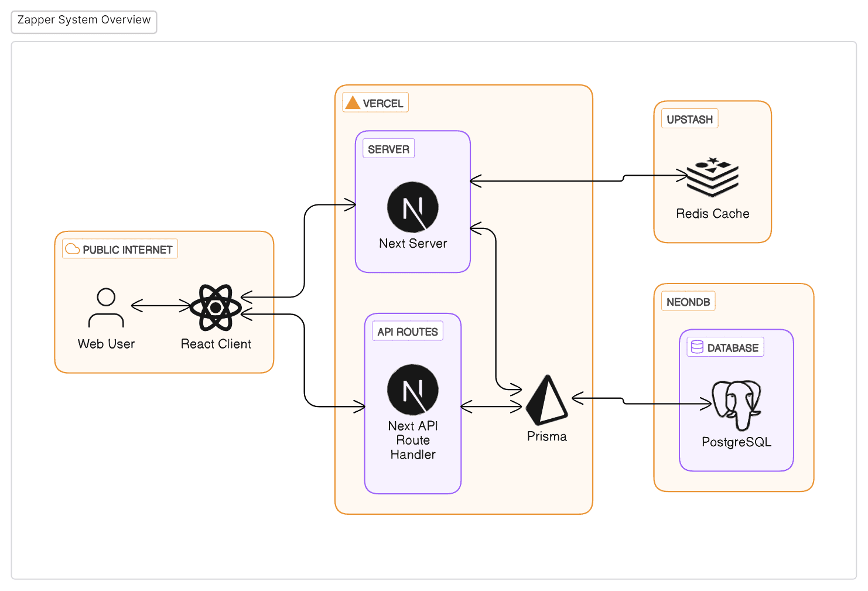Select the UPSTASH group label

pyautogui.click(x=689, y=119)
